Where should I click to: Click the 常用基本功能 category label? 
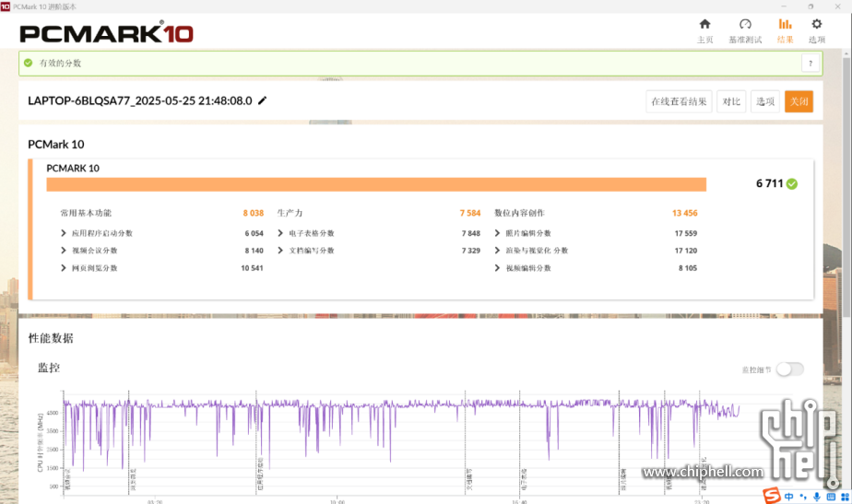point(86,213)
